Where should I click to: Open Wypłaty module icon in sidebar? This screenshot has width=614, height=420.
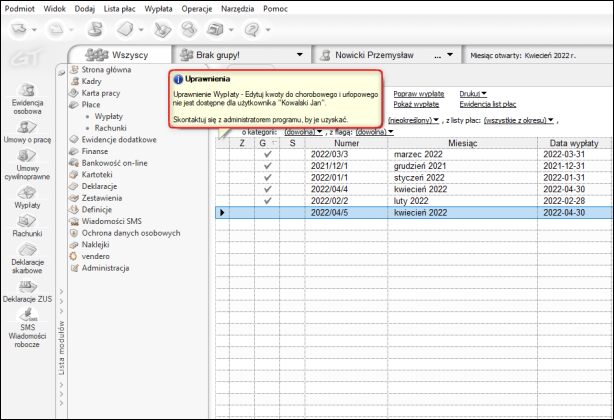tap(27, 197)
